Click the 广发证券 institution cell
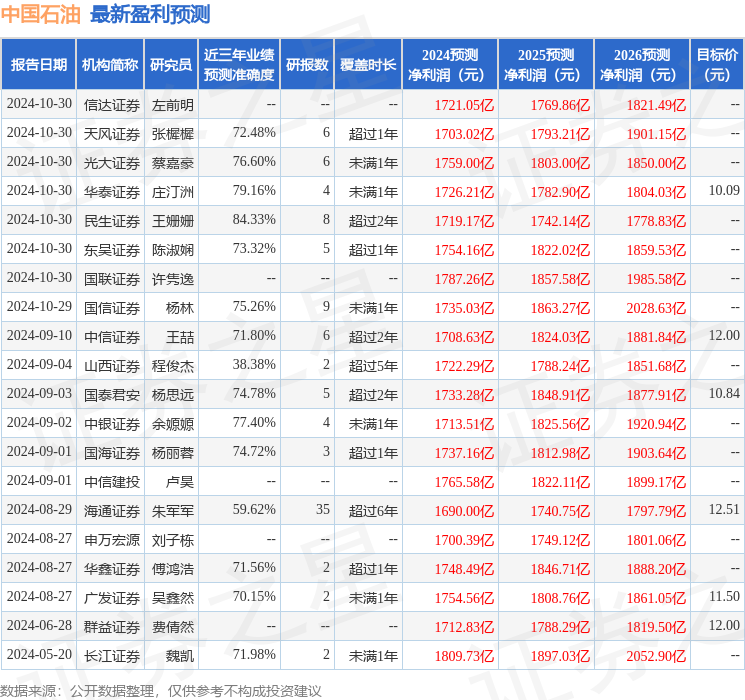 click(x=112, y=598)
